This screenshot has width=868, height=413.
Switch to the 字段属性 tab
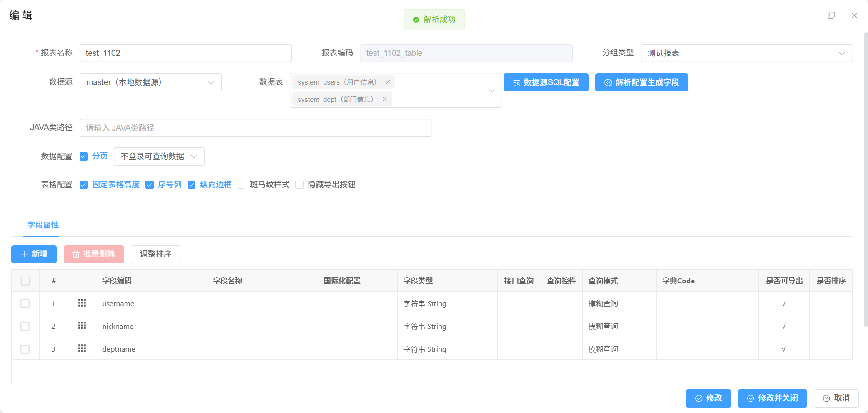tap(43, 225)
